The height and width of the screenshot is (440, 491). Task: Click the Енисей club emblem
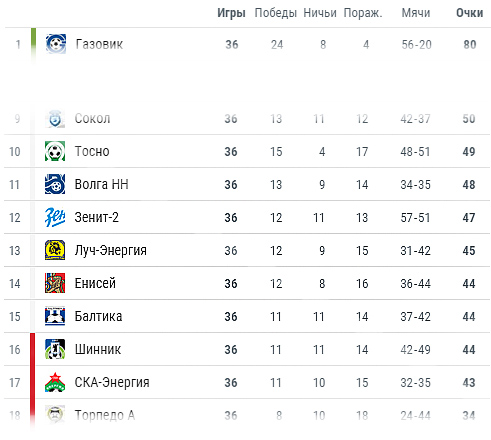tap(55, 283)
